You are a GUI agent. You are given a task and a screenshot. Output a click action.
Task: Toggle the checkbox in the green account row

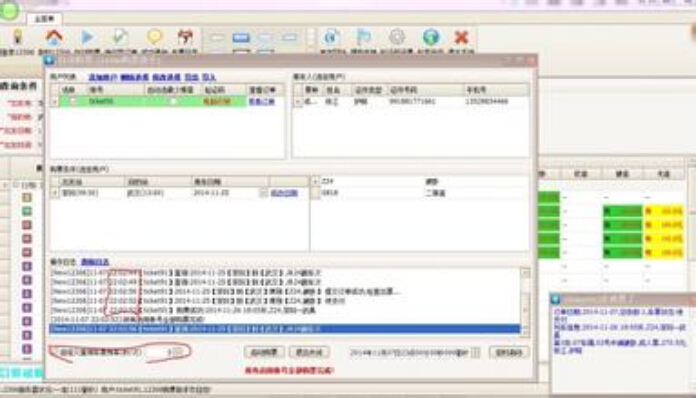coord(73,102)
